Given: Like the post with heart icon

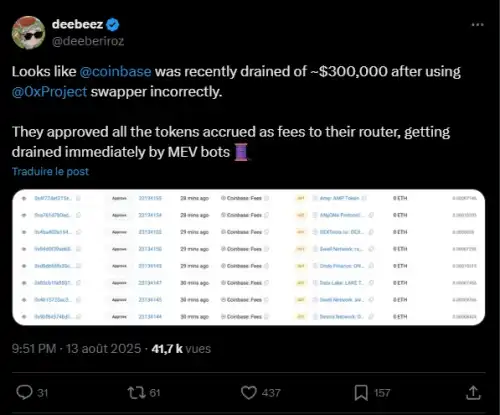Looking at the screenshot, I should (x=249, y=393).
